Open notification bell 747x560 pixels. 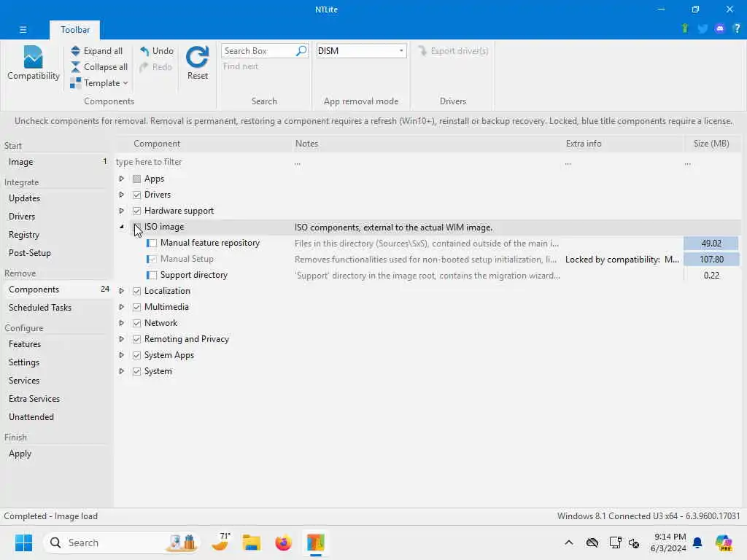[x=697, y=542]
